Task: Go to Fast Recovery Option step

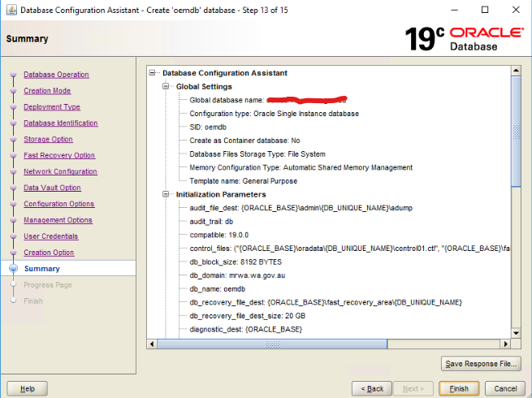Action: coord(58,156)
